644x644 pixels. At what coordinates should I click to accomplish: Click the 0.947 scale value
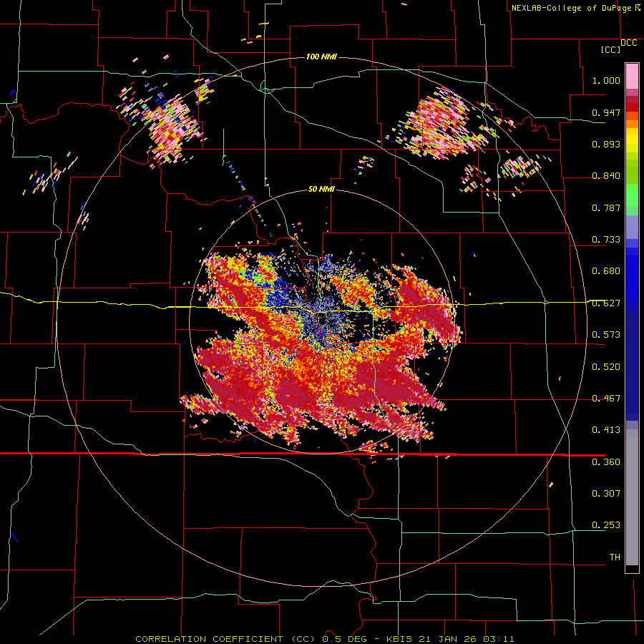coord(606,112)
